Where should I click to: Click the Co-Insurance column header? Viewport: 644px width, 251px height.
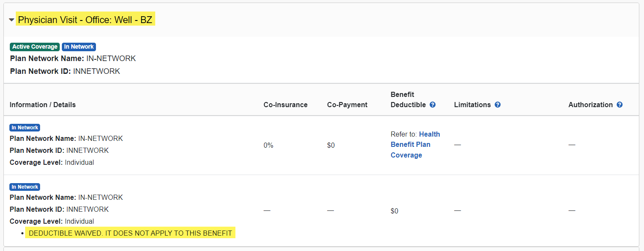pyautogui.click(x=285, y=105)
